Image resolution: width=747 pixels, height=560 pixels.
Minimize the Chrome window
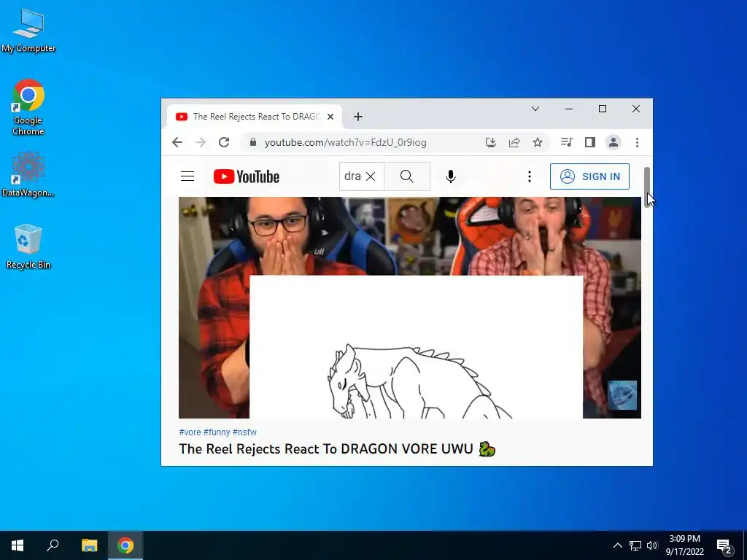(x=569, y=109)
